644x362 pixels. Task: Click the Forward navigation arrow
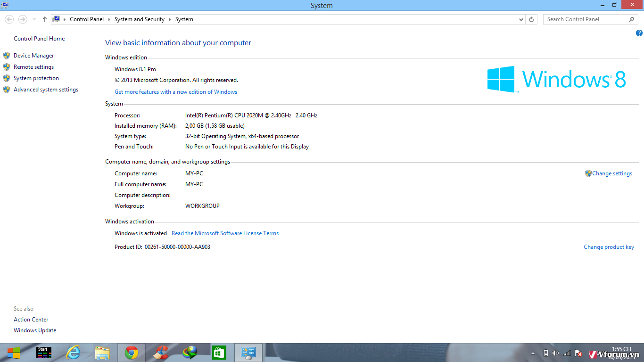click(22, 19)
